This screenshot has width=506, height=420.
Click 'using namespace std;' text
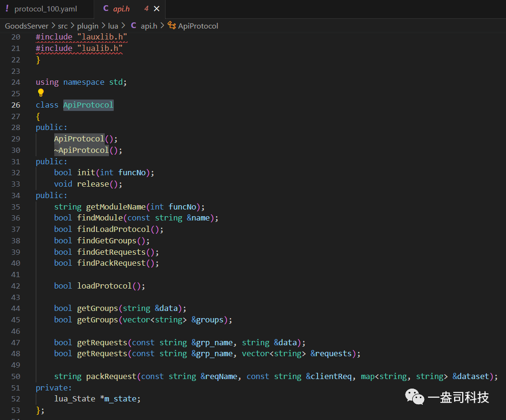click(x=81, y=82)
